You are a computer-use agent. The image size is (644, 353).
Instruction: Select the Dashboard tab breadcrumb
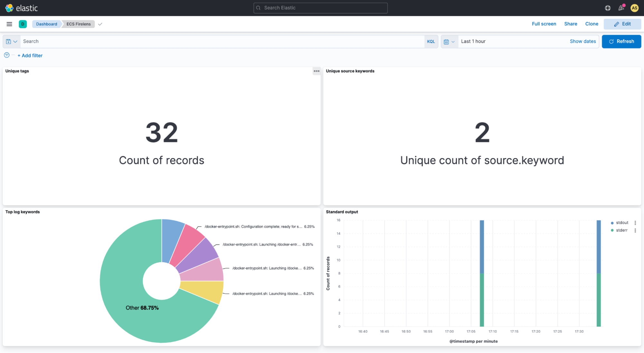click(46, 24)
